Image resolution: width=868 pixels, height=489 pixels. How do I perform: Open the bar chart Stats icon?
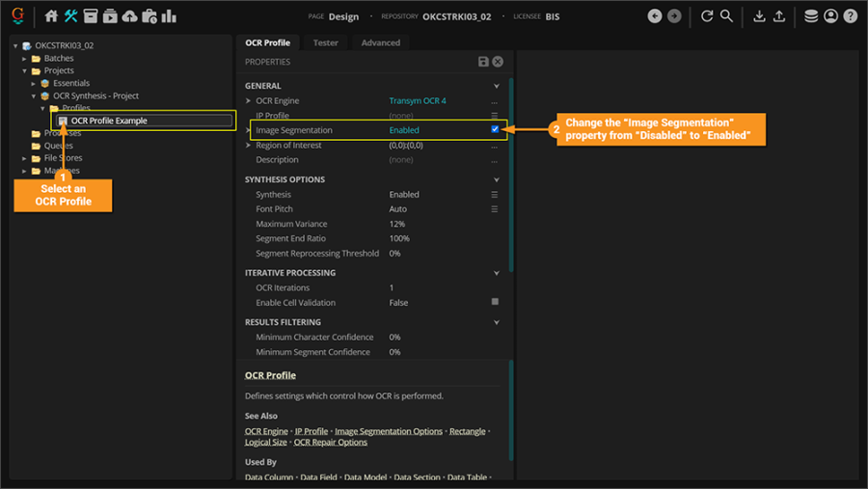[170, 16]
